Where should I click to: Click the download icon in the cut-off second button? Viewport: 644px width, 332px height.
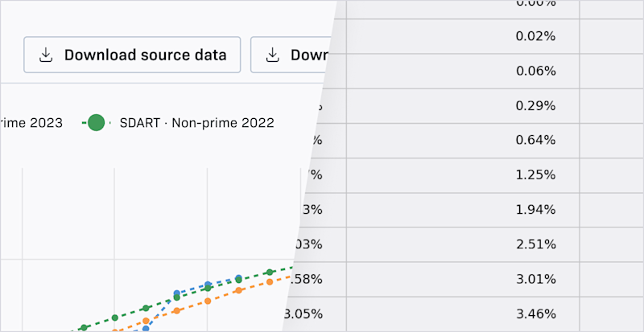coord(273,55)
